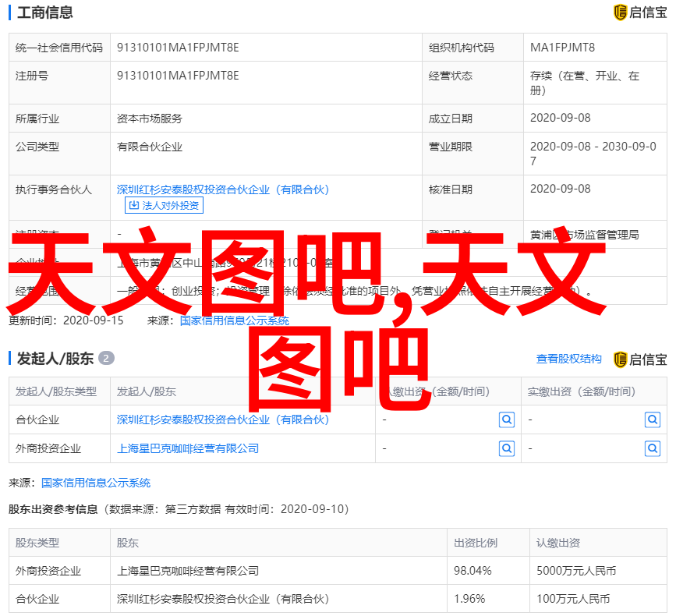The image size is (676, 616).
Task: Open the 实缴出资 magnifier in the 合伙企业 row
Action: coord(653,420)
